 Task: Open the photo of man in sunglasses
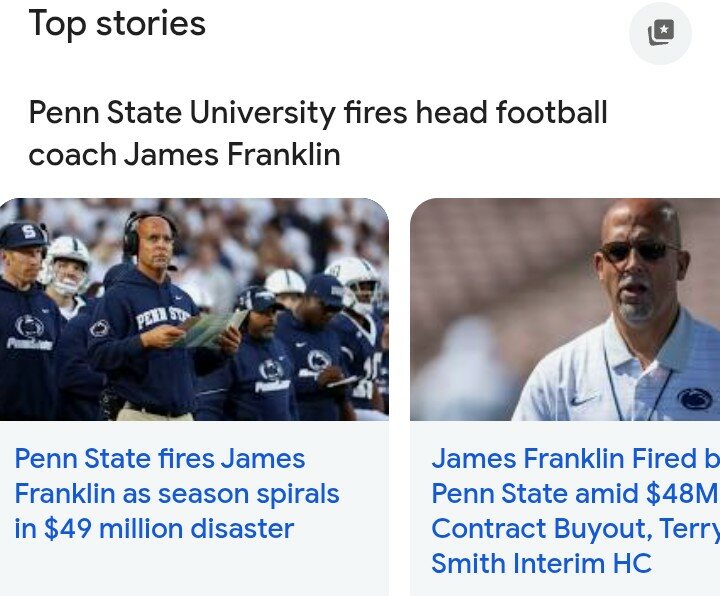[x=565, y=309]
